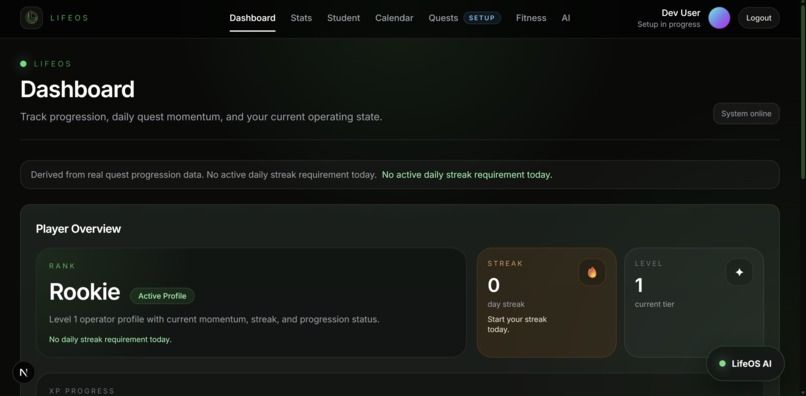Open the Calendar tab
806x396 pixels.
pos(394,18)
